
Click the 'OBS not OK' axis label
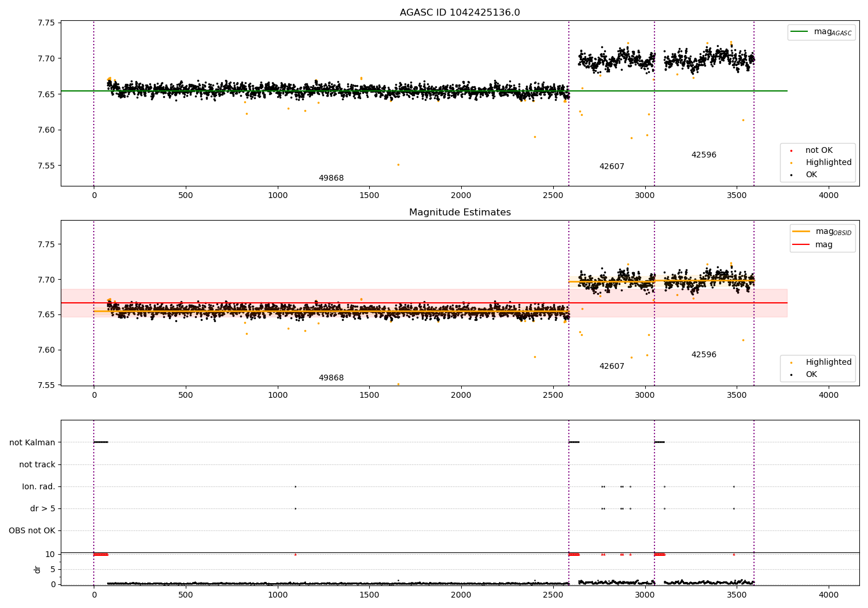click(32, 531)
